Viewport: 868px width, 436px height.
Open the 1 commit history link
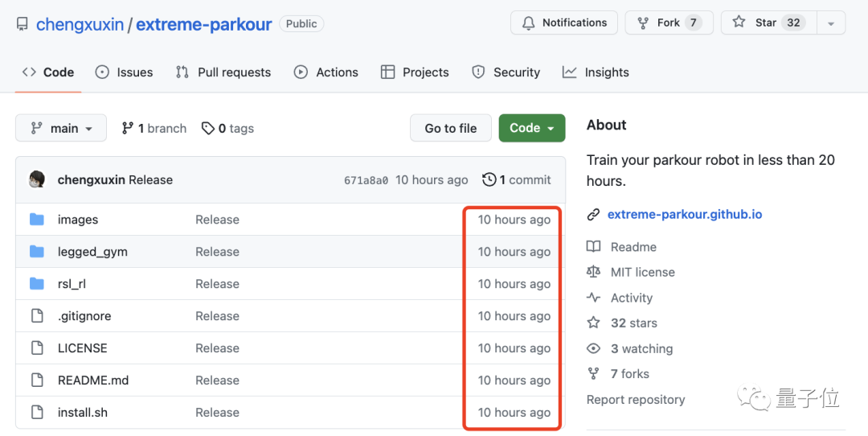click(516, 179)
